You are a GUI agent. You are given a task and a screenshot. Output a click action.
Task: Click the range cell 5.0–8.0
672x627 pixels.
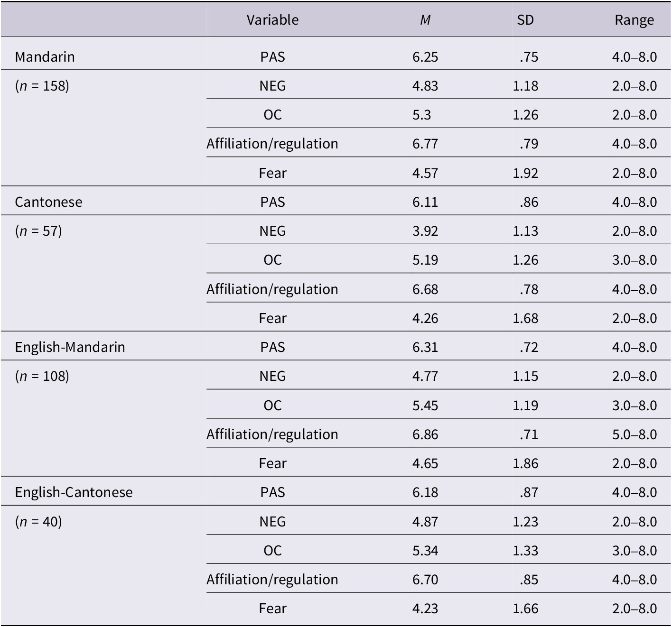tap(634, 434)
